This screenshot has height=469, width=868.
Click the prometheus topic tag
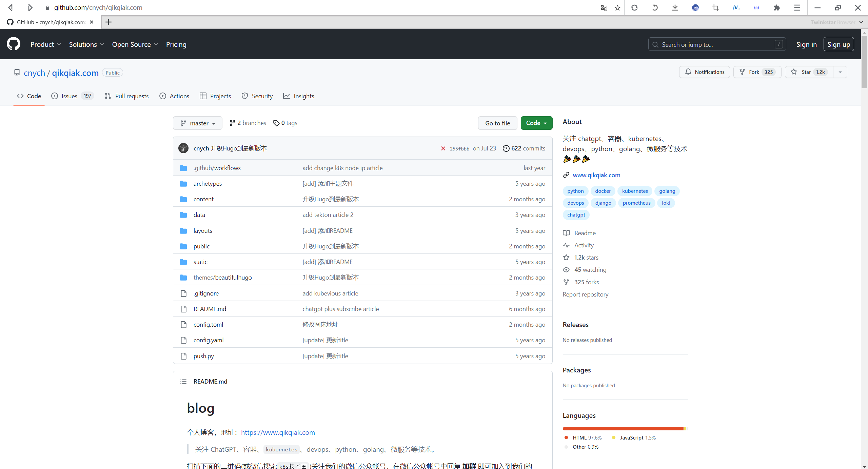(636, 203)
